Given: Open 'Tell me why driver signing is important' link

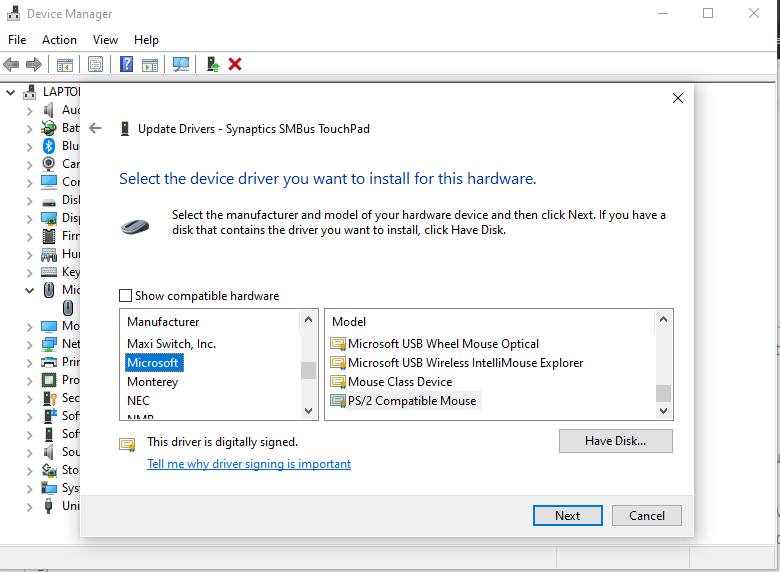Looking at the screenshot, I should click(x=249, y=464).
